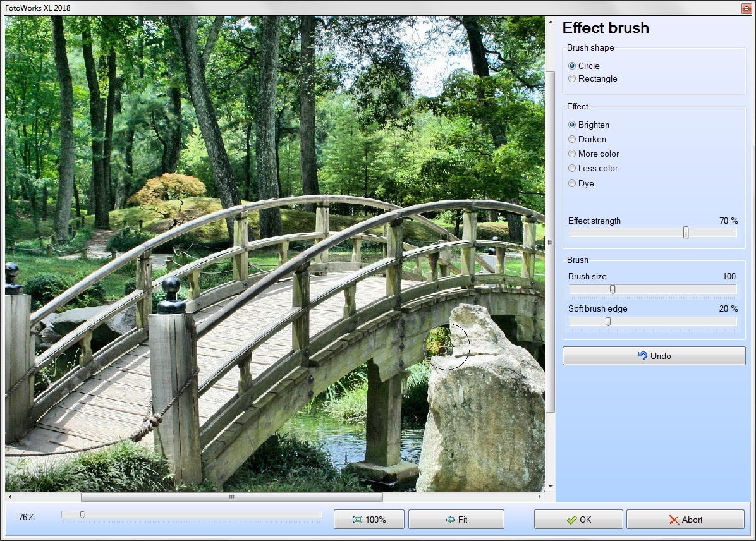Click the Effect strength 70 % value
Screen dimensions: 756x541
coord(729,221)
